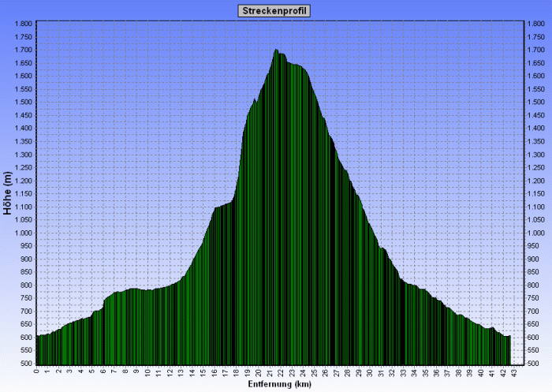Click the "Höhe (m)" vertical axis title
552x392 pixels.
pos(7,194)
